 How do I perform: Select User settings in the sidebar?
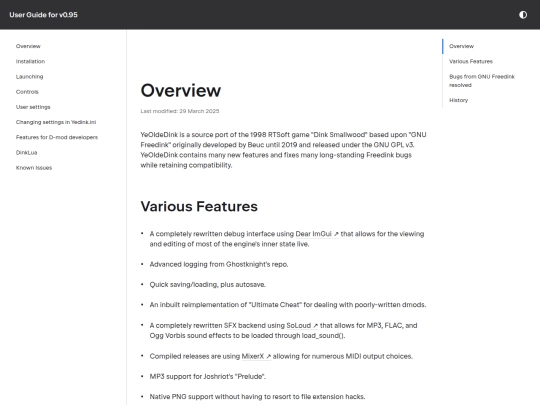click(x=33, y=107)
